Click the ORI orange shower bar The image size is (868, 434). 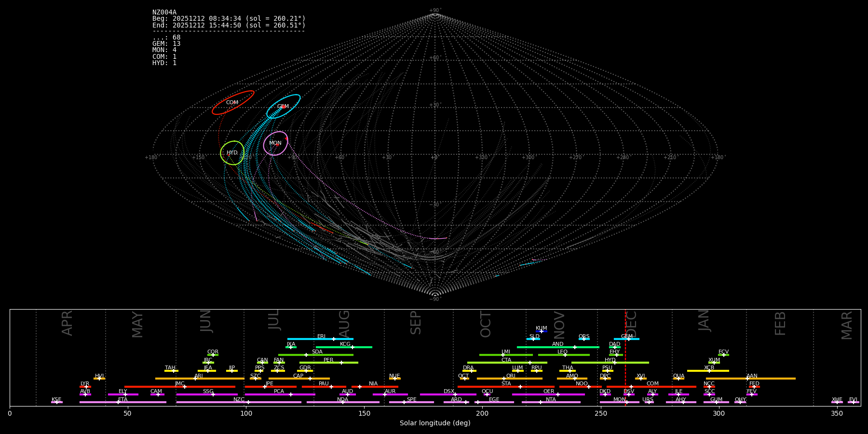point(510,379)
